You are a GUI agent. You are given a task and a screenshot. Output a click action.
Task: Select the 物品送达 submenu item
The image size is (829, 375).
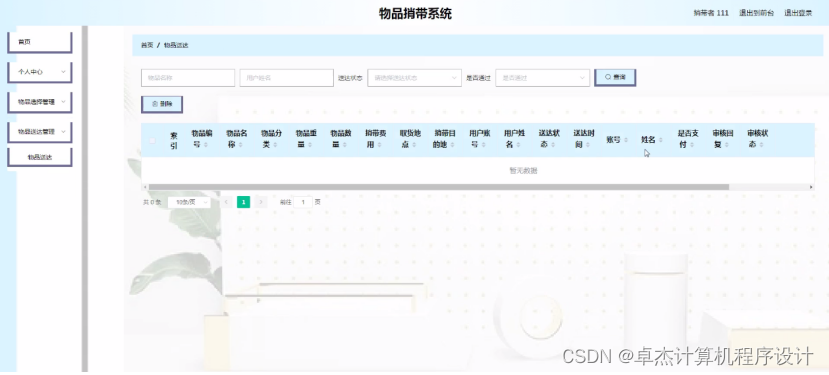coord(40,157)
